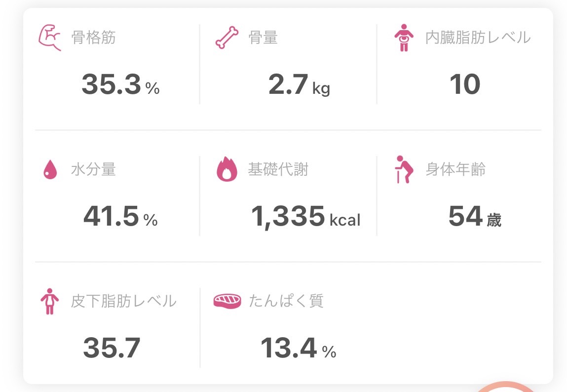Select the 35.3 % skeletal muscle value
Screen dimensions: 567x392
(120, 84)
